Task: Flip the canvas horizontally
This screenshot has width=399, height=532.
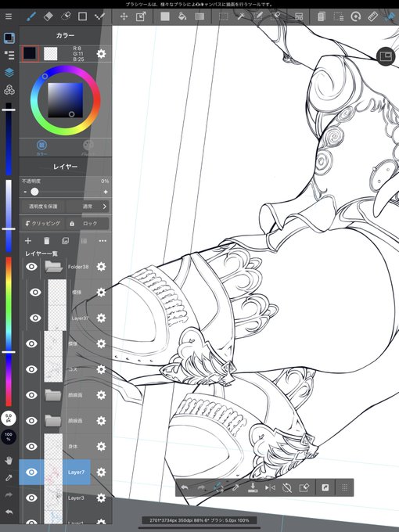Action: [270, 487]
